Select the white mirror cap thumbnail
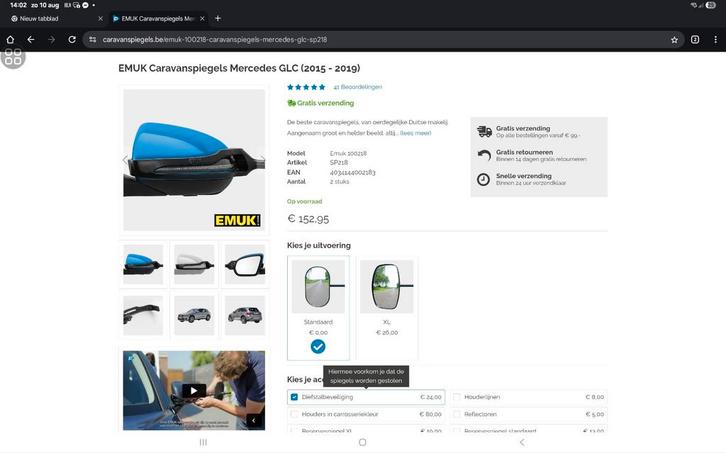Screen dimensions: 726x453 [x=194, y=264]
